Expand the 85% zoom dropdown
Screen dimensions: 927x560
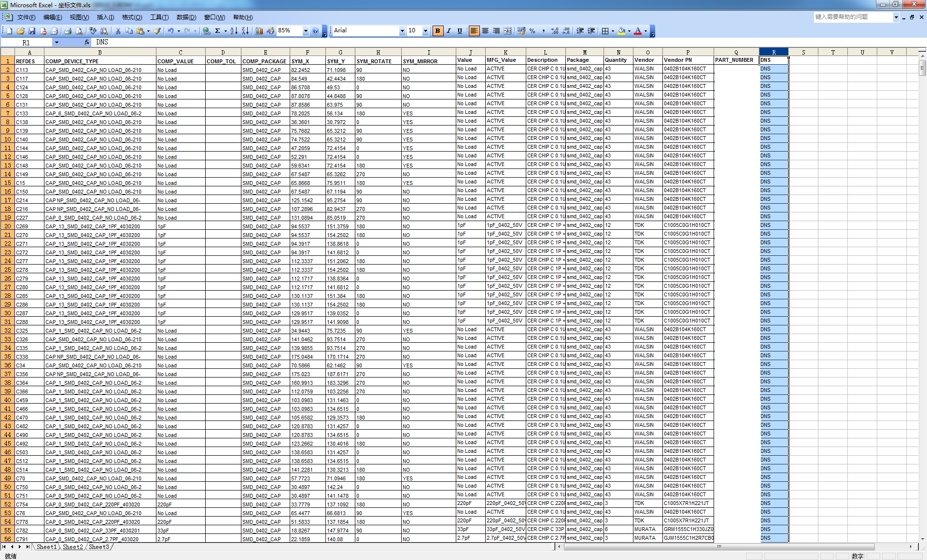(305, 31)
